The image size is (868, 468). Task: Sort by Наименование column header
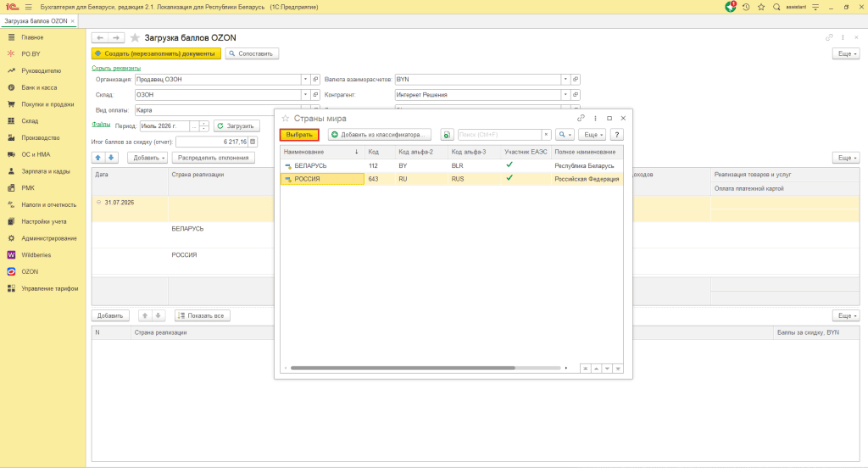coord(321,152)
